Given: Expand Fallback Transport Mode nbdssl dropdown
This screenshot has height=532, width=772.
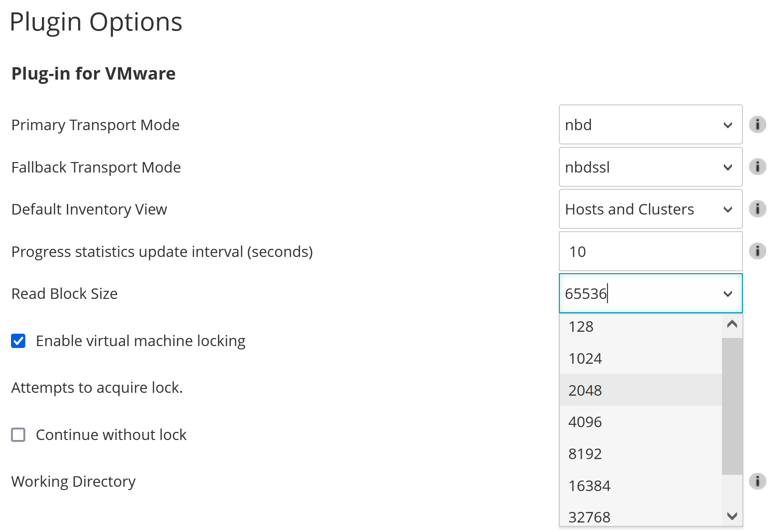Looking at the screenshot, I should coord(650,167).
